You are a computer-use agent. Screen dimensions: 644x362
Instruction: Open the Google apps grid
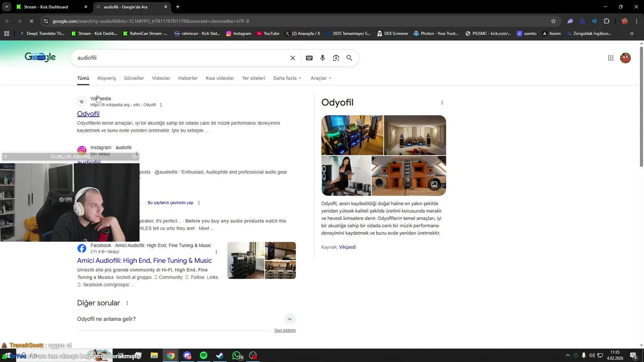[611, 58]
